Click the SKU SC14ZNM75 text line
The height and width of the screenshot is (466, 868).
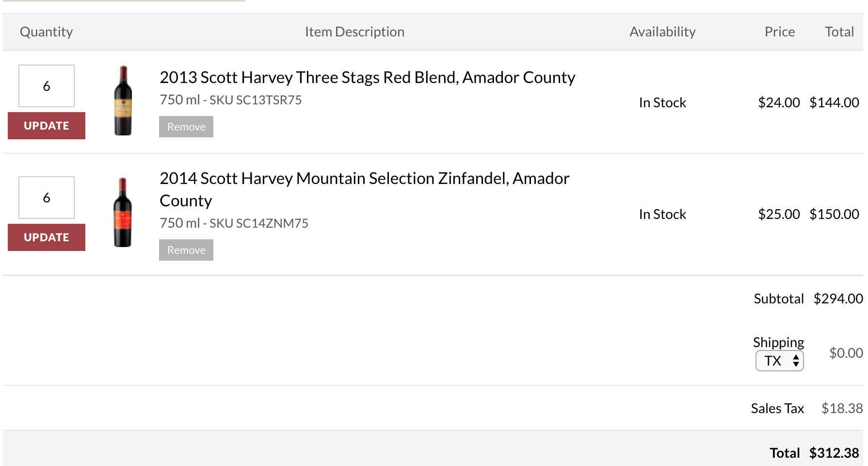(x=234, y=223)
